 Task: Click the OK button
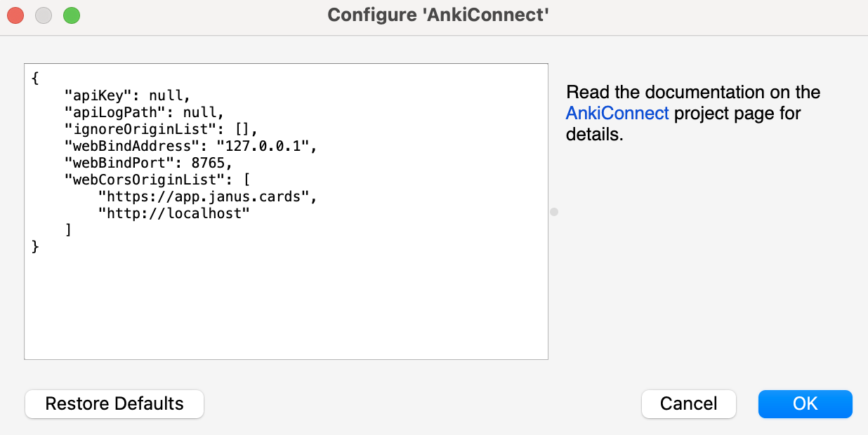point(805,403)
